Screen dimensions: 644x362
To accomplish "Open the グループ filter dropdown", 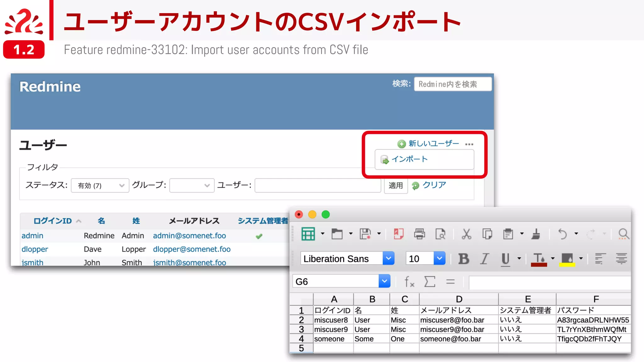I will pyautogui.click(x=192, y=185).
